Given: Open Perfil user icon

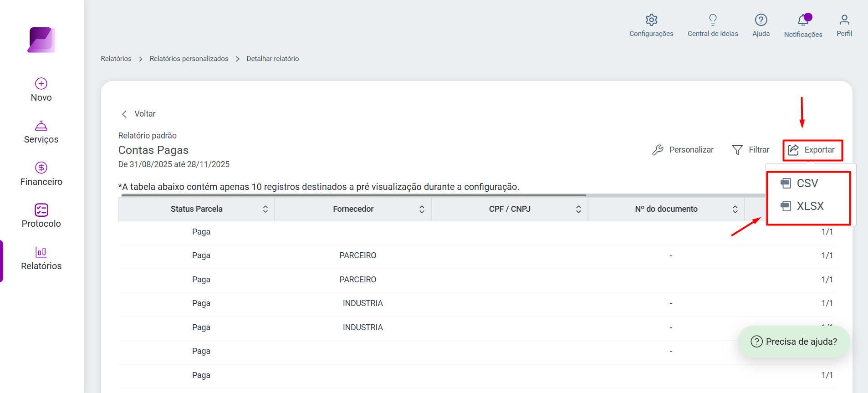Looking at the screenshot, I should coord(844,20).
